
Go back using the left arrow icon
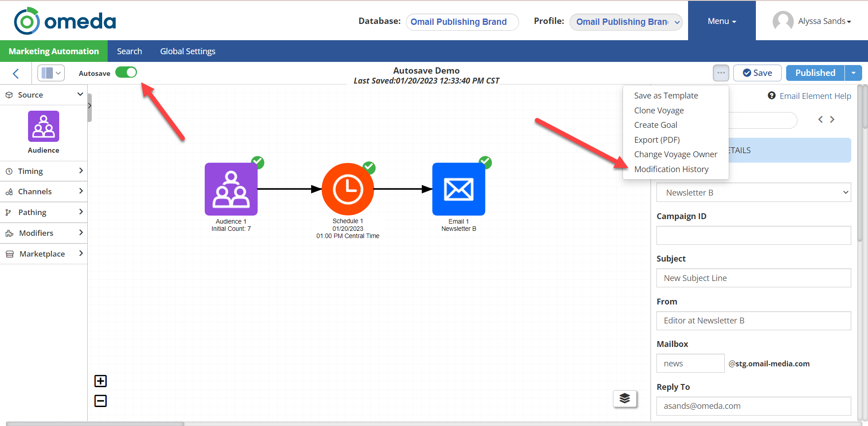16,73
